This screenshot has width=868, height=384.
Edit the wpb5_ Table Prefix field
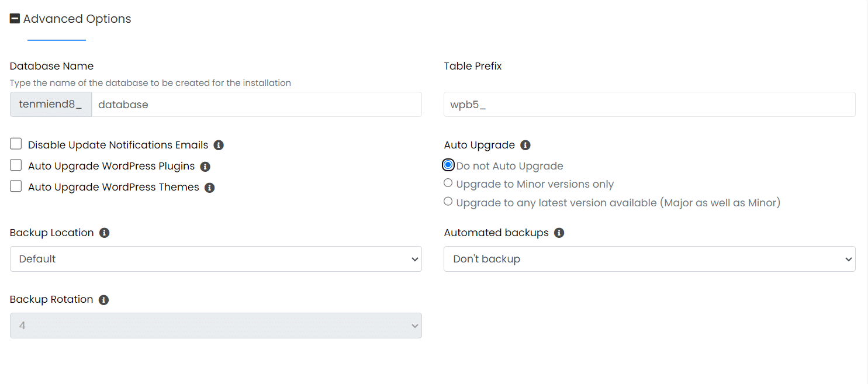pos(649,104)
